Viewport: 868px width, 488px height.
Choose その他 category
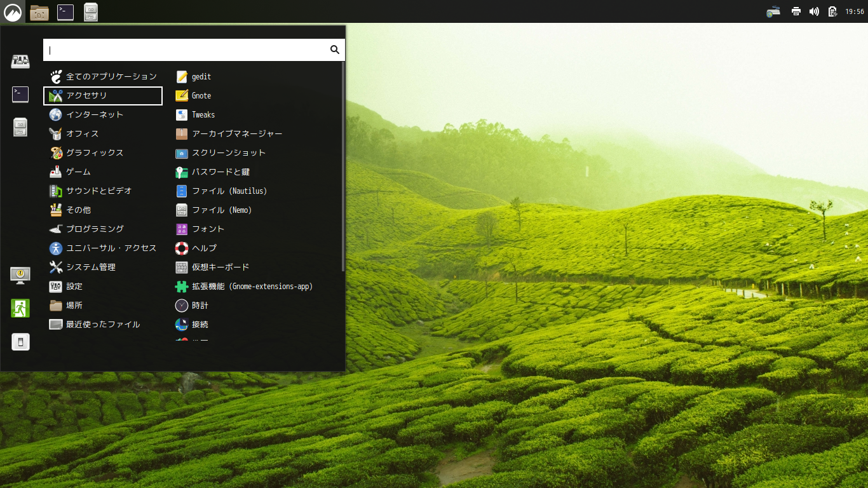pyautogui.click(x=103, y=210)
